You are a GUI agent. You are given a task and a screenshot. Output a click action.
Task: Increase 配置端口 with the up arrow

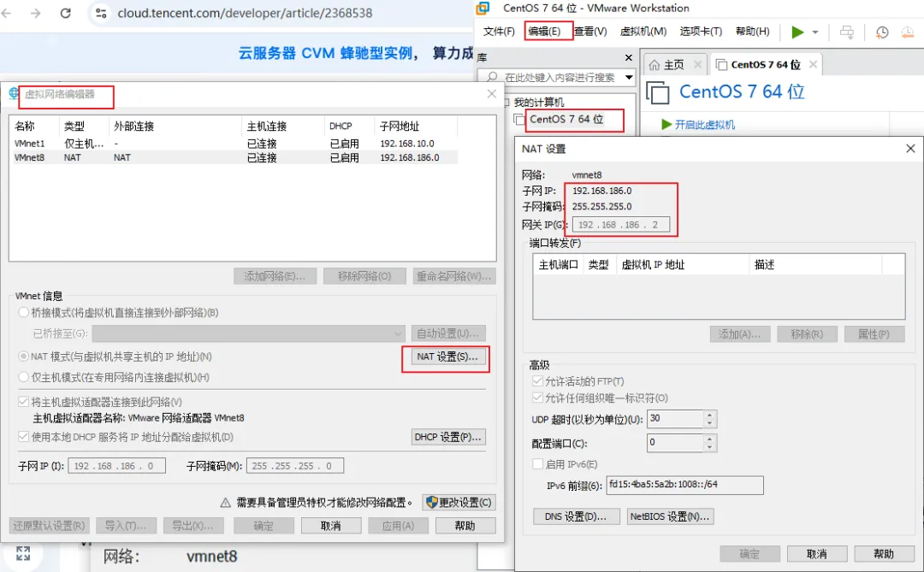coord(709,439)
